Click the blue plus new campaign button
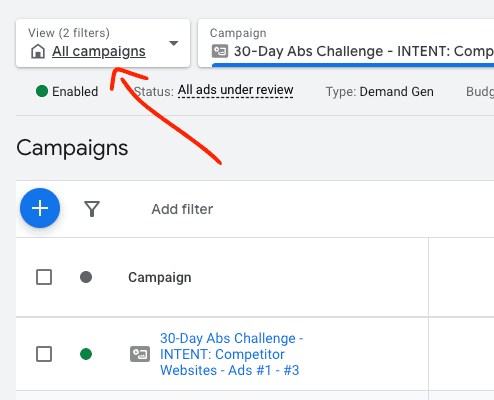 point(40,208)
